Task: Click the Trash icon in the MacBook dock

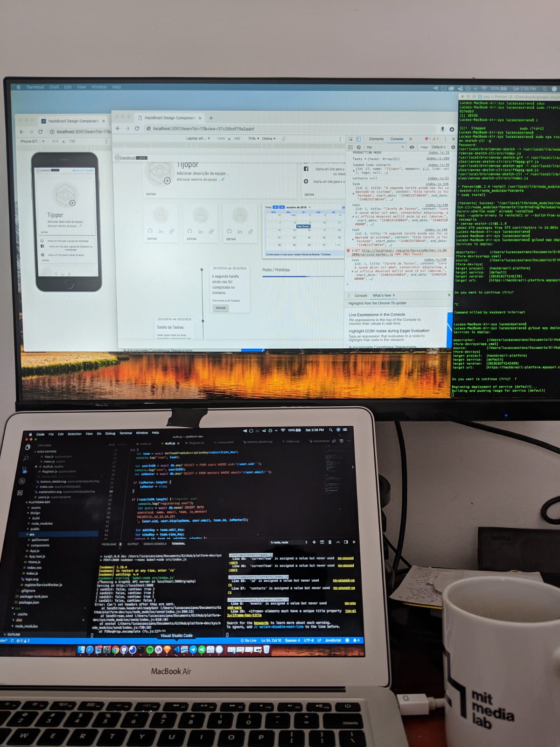Action: click(x=266, y=649)
